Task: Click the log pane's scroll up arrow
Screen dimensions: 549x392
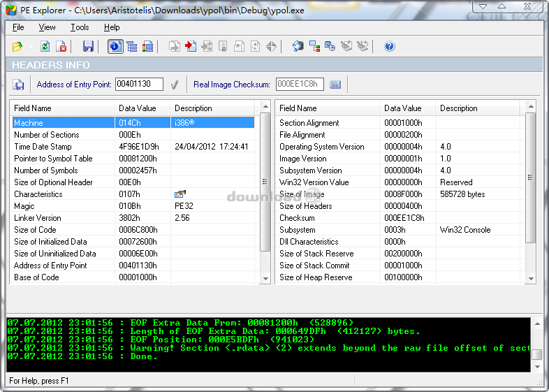Action: (x=537, y=324)
